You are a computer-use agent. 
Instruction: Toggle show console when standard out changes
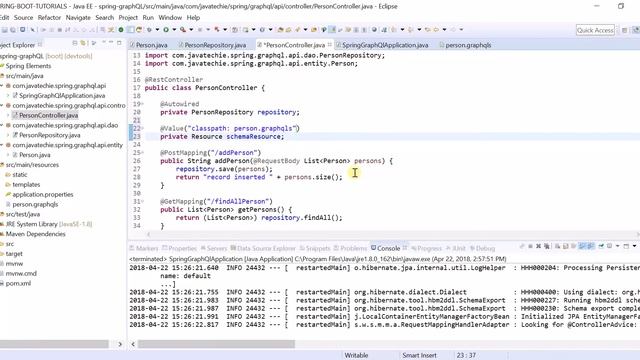(582, 246)
